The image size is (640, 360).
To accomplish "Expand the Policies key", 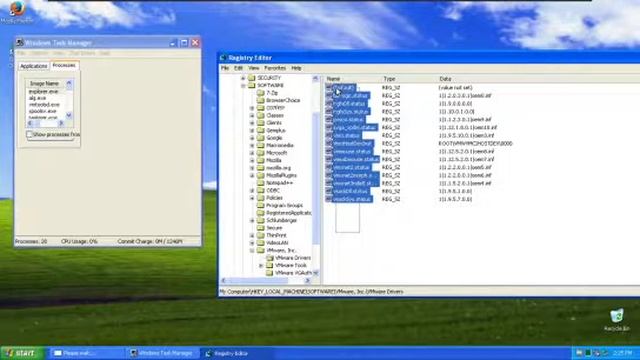I will [x=252, y=198].
